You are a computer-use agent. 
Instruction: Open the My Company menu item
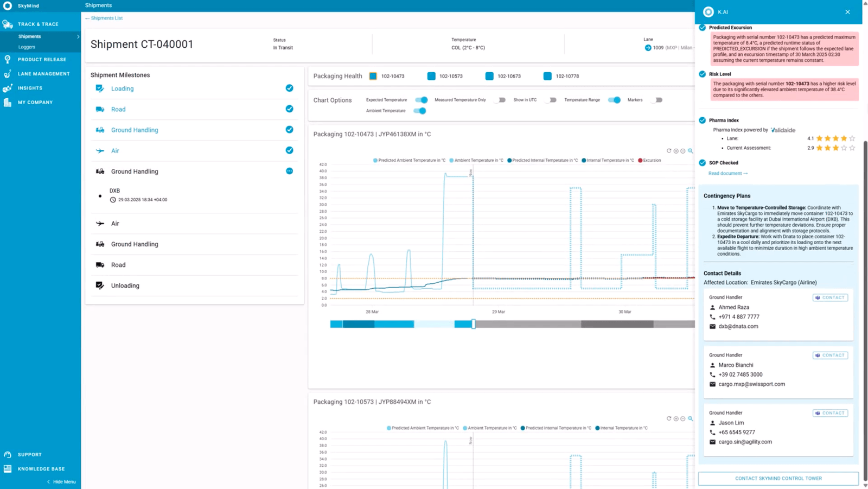pyautogui.click(x=35, y=102)
